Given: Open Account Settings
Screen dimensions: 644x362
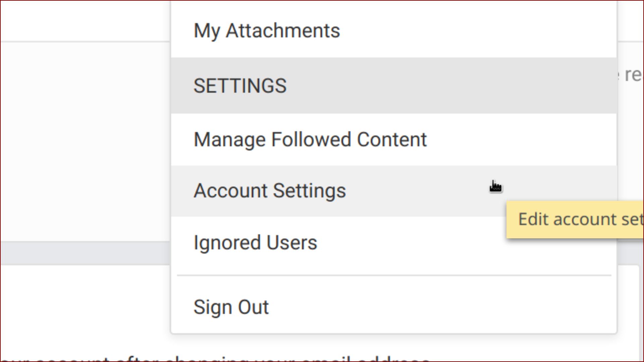Looking at the screenshot, I should 394,191.
